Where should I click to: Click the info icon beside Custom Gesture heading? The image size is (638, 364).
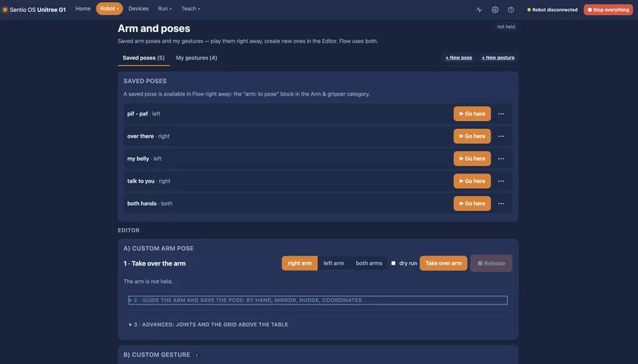coord(196,355)
